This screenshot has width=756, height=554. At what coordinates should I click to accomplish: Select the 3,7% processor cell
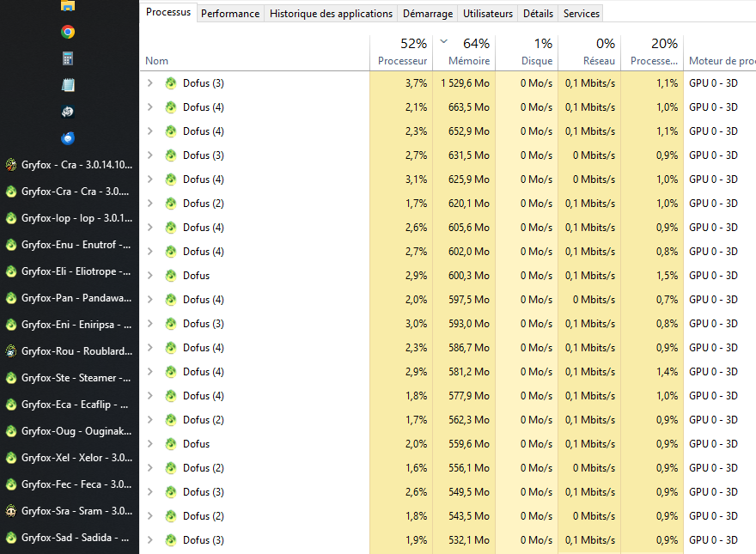[x=401, y=83]
